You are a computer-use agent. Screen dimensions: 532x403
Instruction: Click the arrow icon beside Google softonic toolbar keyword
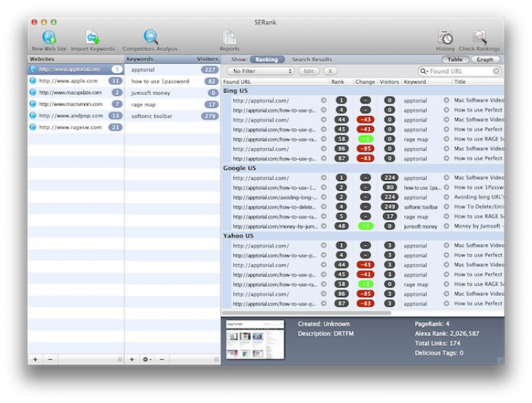pyautogui.click(x=446, y=206)
